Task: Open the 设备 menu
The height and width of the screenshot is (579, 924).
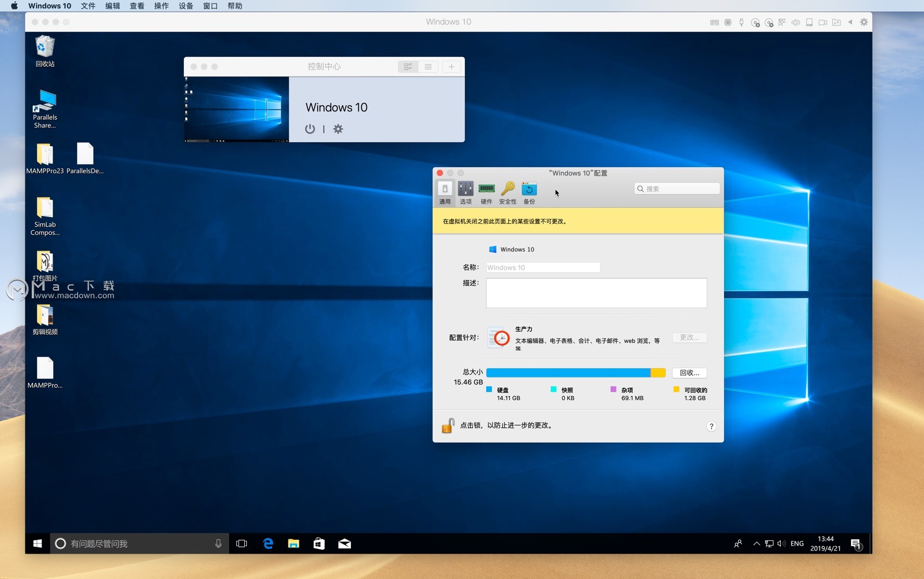Action: point(186,6)
